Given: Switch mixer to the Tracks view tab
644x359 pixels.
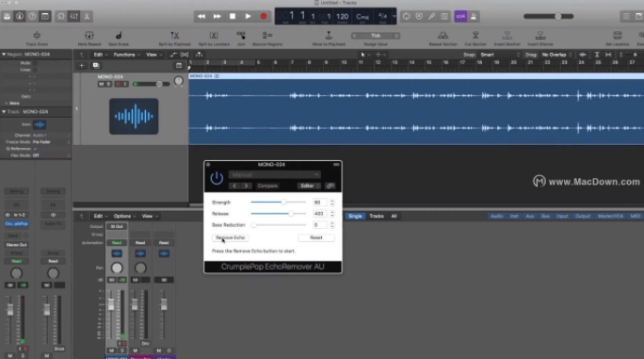Looking at the screenshot, I should [x=377, y=216].
